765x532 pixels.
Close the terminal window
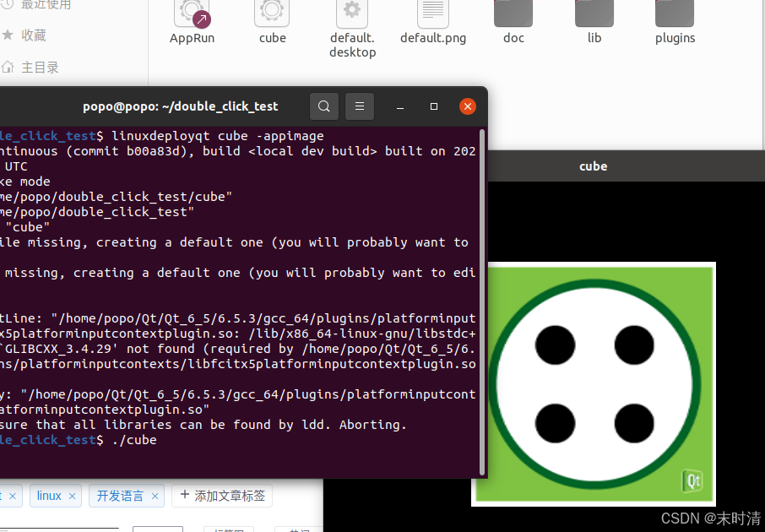[468, 106]
